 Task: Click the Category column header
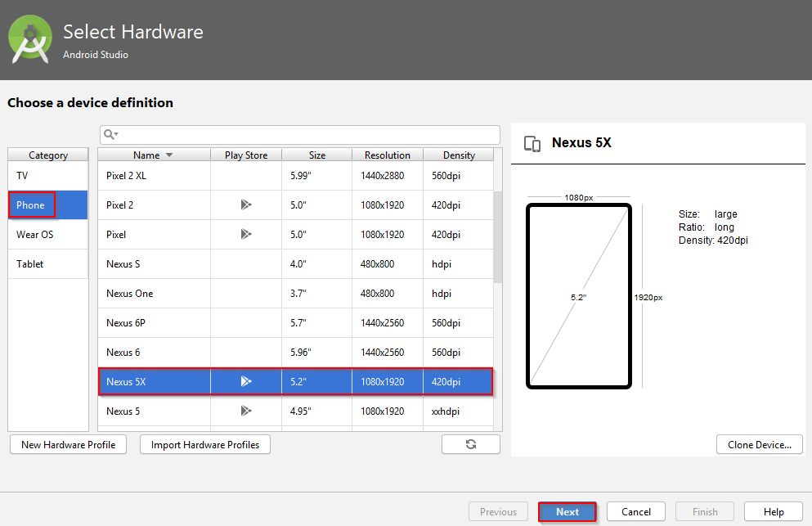(48, 155)
